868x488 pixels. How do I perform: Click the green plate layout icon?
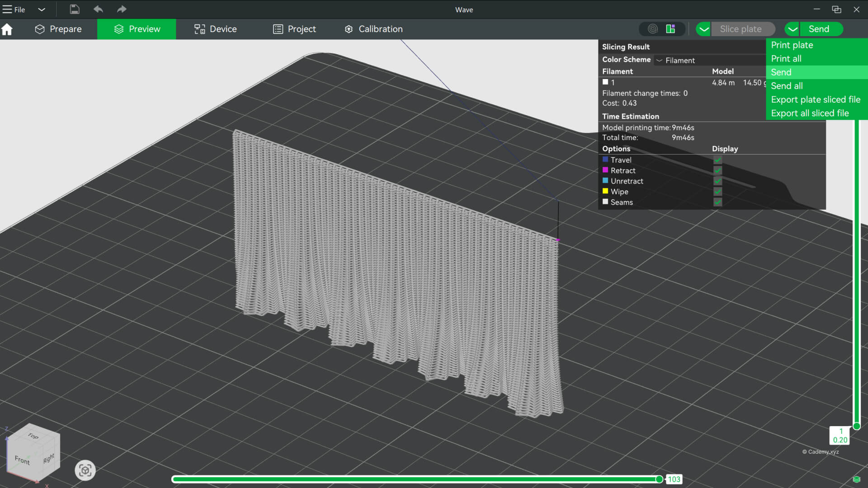(670, 29)
